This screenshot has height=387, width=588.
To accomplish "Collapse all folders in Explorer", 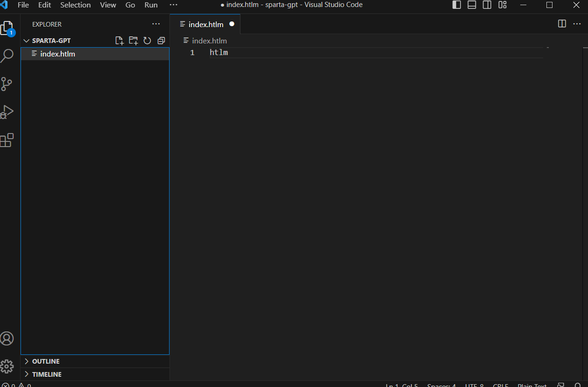I will [161, 41].
